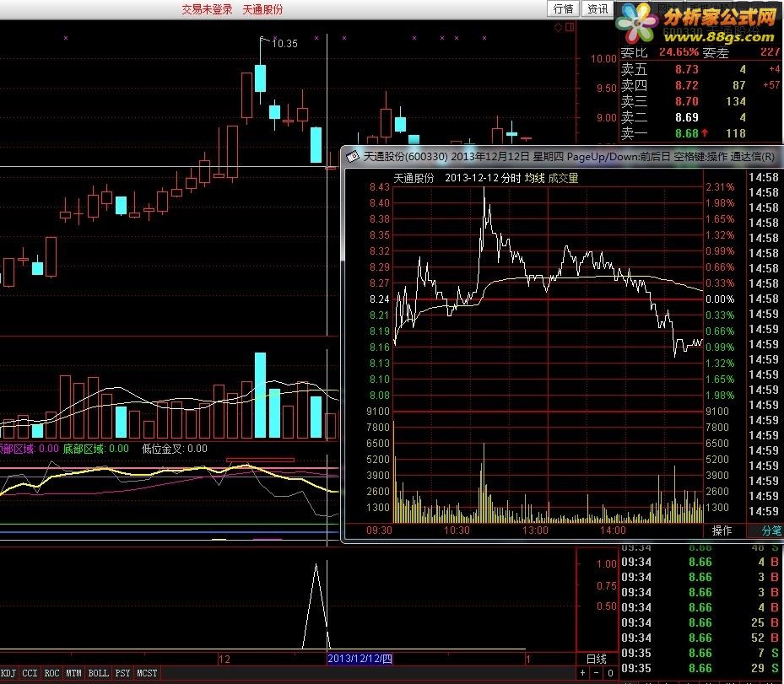Click the 0.00% percent label in popup
Screen dimensions: 784x684
point(720,299)
